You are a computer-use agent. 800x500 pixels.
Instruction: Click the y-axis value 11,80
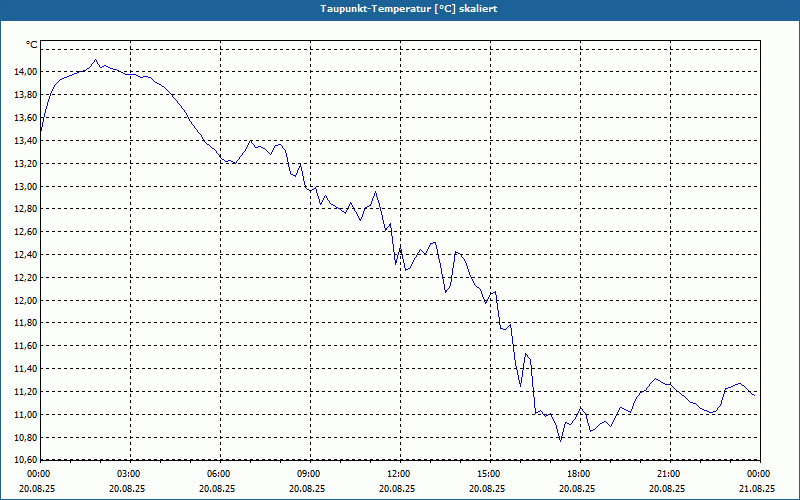pos(26,323)
